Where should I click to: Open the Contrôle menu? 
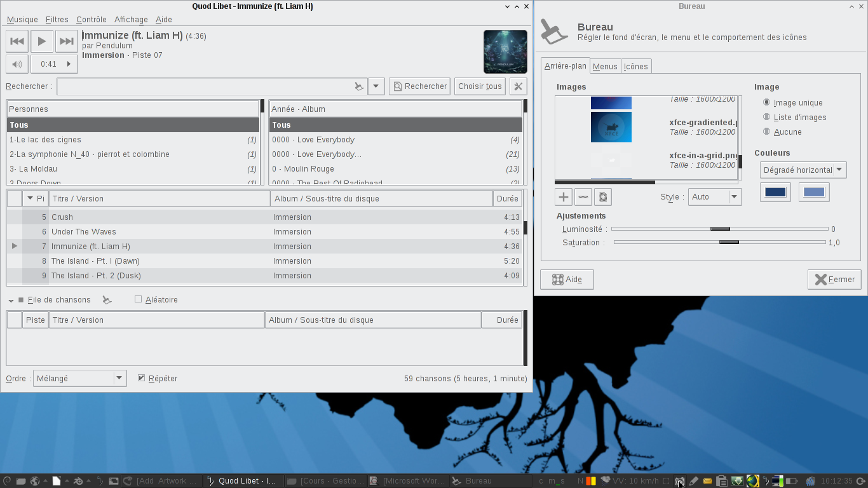[92, 20]
